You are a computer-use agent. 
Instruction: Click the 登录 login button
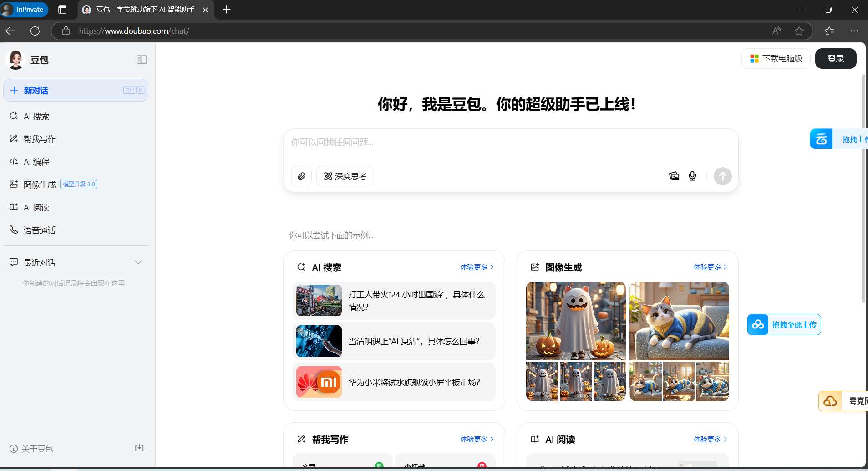pyautogui.click(x=836, y=59)
